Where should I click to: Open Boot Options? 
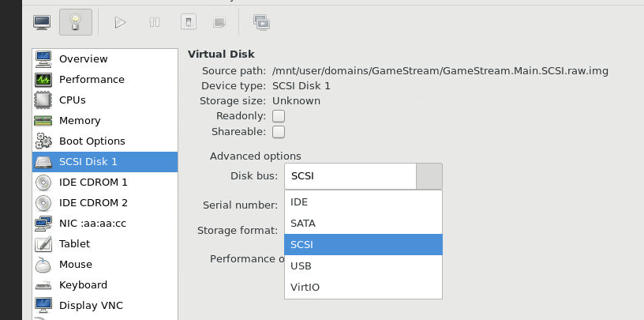[105, 141]
